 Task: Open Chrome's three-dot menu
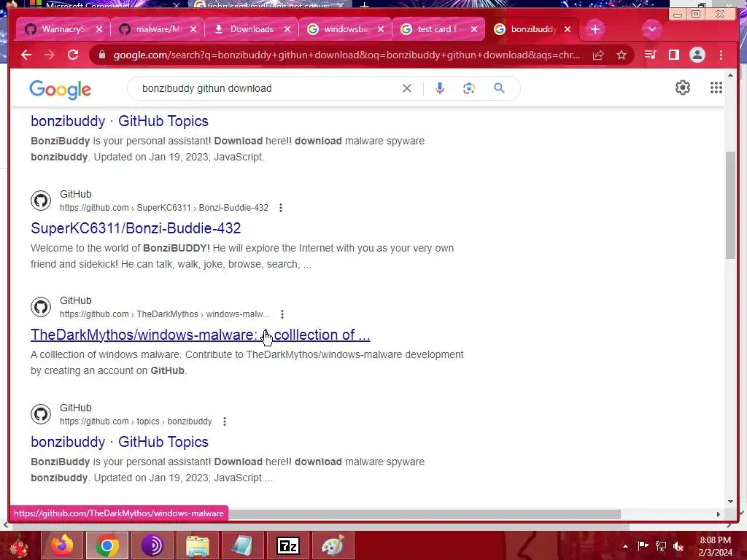721,55
